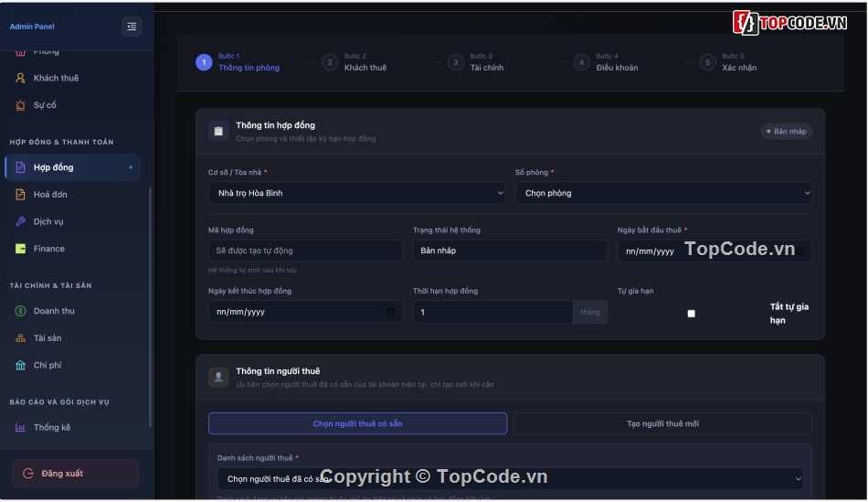Click step 5 circle for Xác nhận
This screenshot has width=868, height=502.
point(707,62)
